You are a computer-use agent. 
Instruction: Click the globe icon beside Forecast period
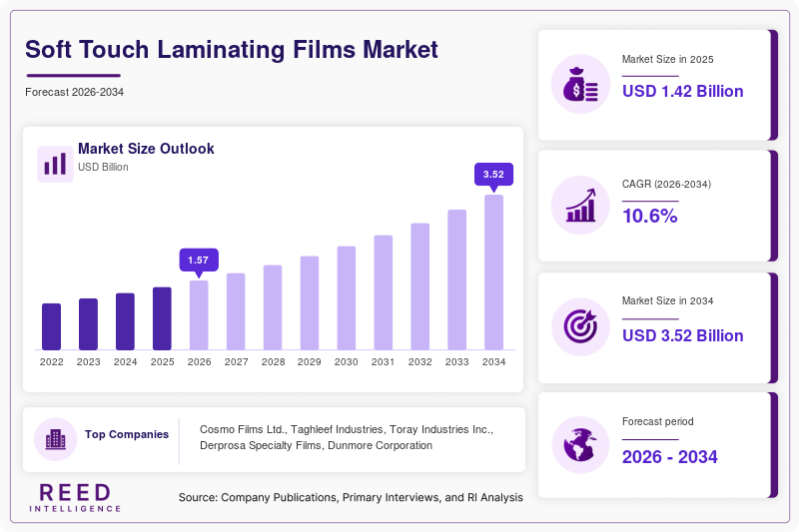[580, 445]
